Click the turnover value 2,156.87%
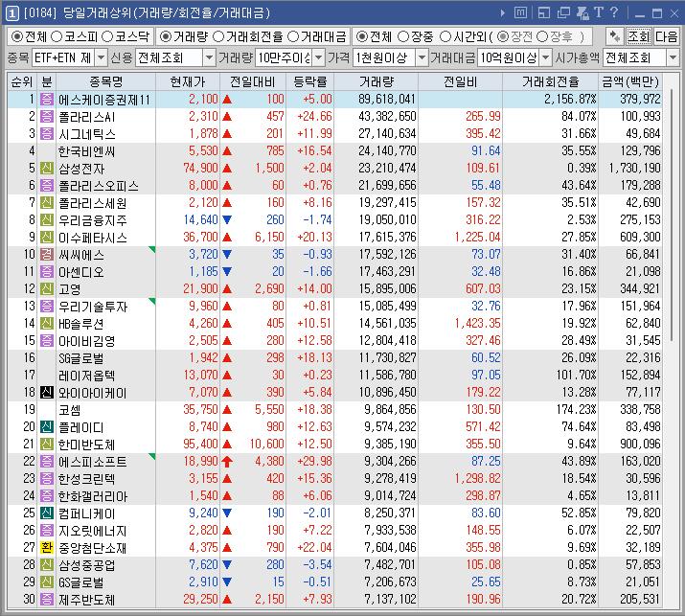The image size is (685, 616). pos(570,100)
